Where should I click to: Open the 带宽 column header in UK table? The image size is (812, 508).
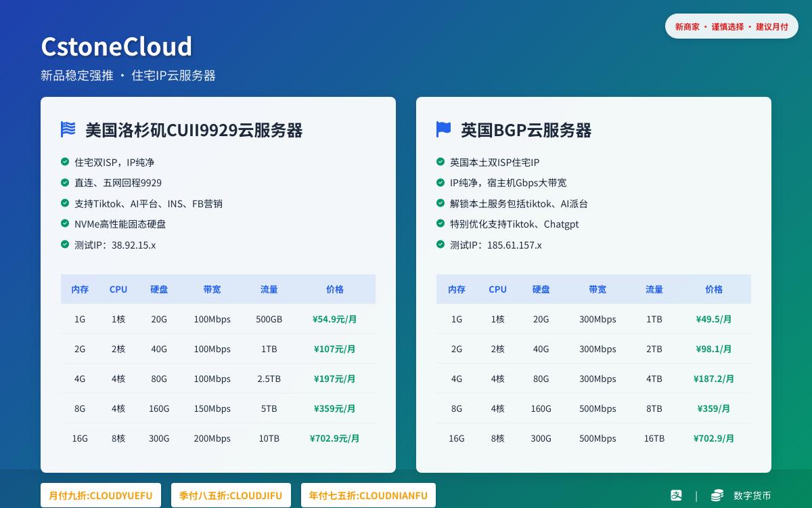597,289
